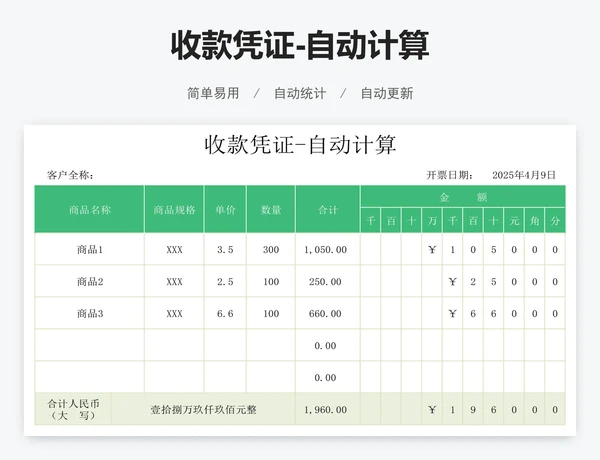Click the 单价 column header
Viewport: 600px width, 460px height.
pos(225,210)
